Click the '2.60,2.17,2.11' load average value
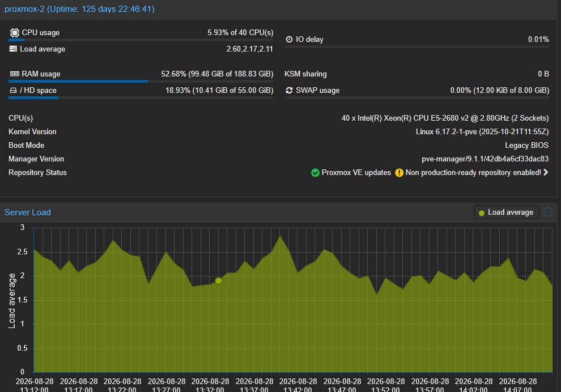The image size is (561, 392). [249, 49]
